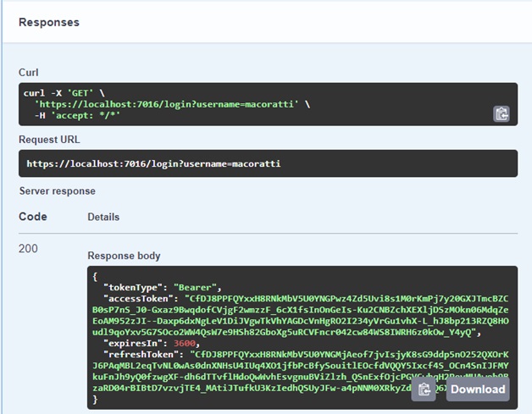The image size is (532, 414).
Task: Copy the curl command to clipboard
Action: (501, 113)
